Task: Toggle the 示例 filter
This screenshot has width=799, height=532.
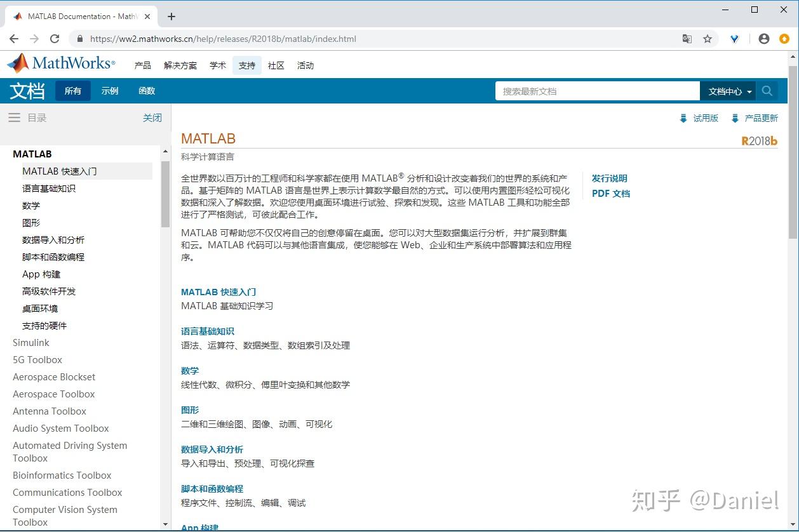Action: pyautogui.click(x=109, y=91)
